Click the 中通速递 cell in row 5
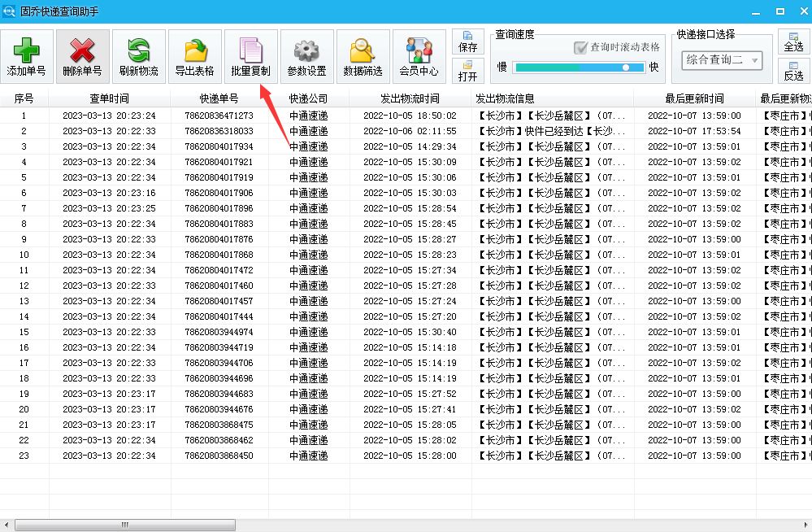This screenshot has height=532, width=812. pos(308,177)
